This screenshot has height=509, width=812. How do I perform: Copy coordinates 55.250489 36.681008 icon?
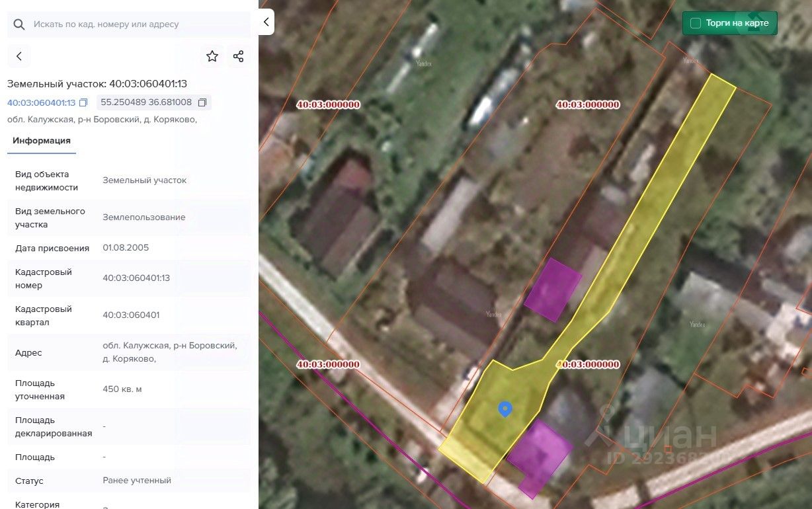202,102
